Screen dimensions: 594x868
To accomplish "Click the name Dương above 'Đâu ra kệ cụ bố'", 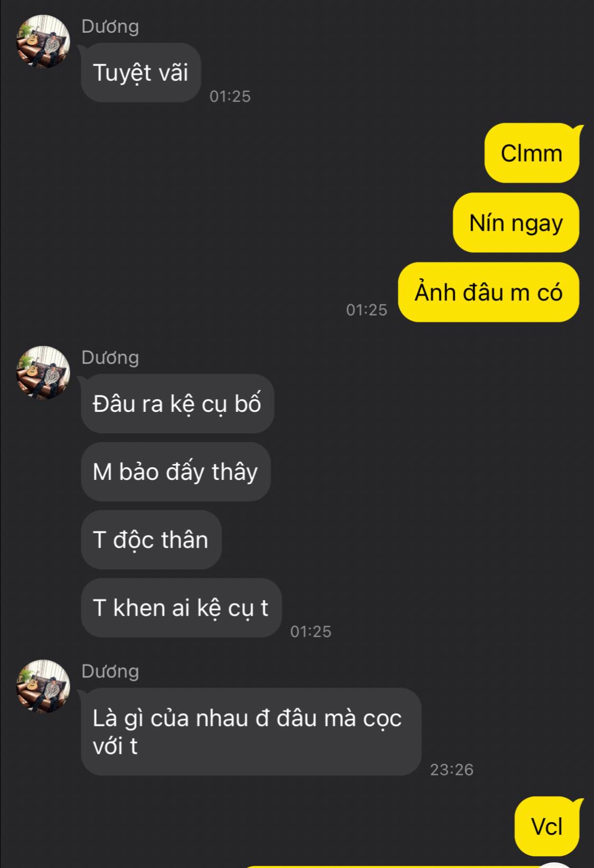I will point(110,357).
